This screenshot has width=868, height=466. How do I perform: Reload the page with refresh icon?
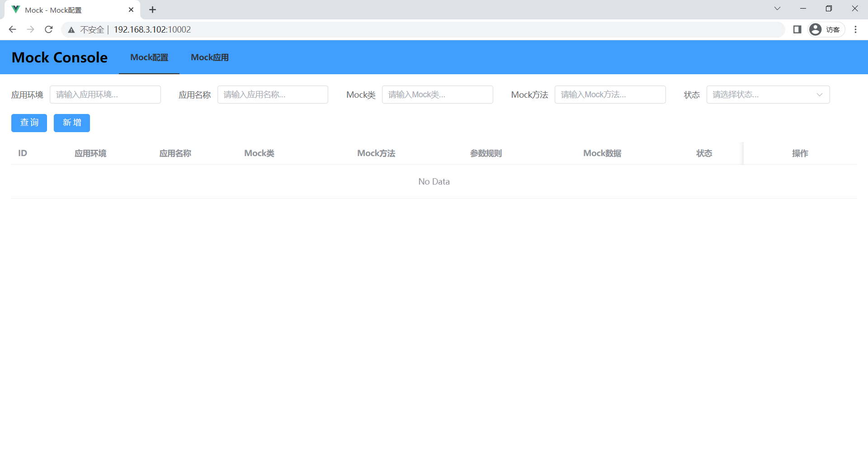(49, 29)
